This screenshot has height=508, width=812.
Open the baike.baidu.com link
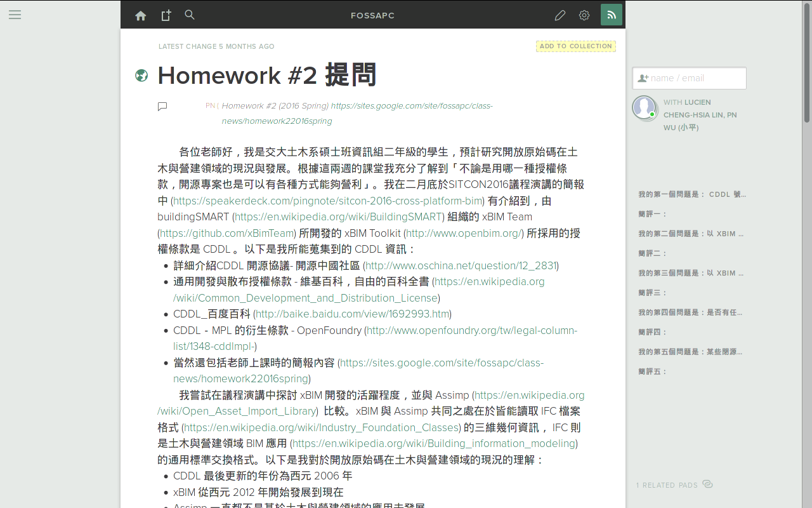pos(352,314)
